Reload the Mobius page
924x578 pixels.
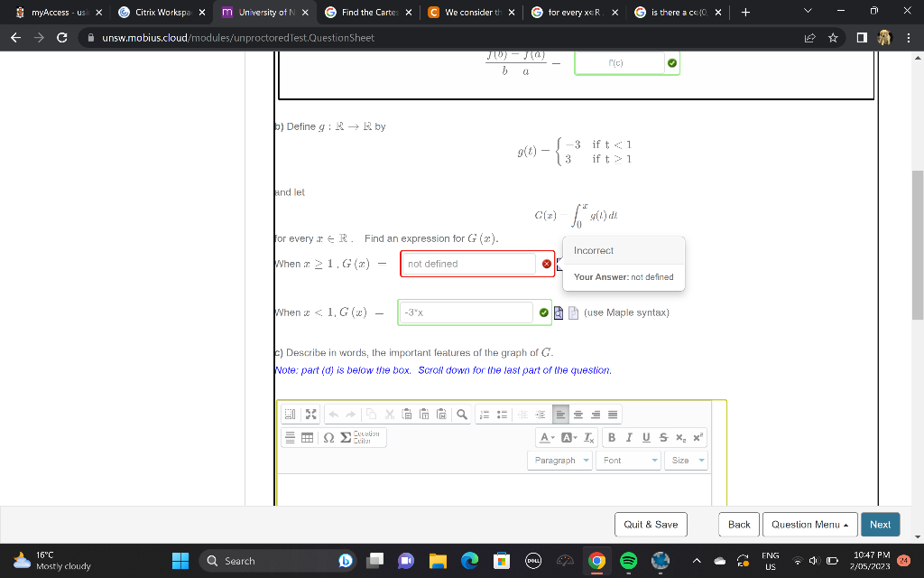62,38
